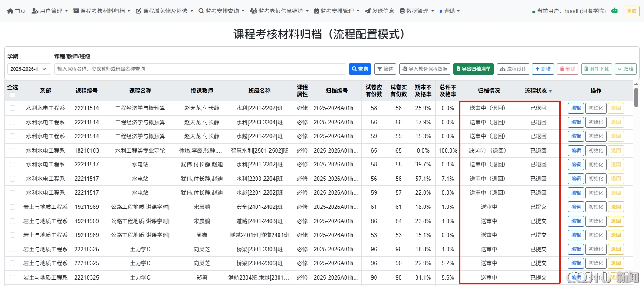Click the paper plane 发送信息 item
Screen dimensions: 644x286
coord(379,11)
